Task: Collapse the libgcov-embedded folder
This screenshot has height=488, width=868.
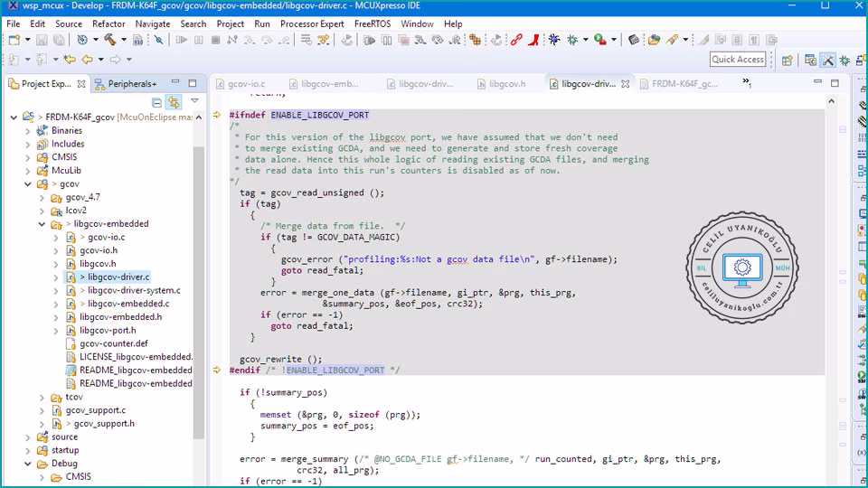Action: click(42, 224)
